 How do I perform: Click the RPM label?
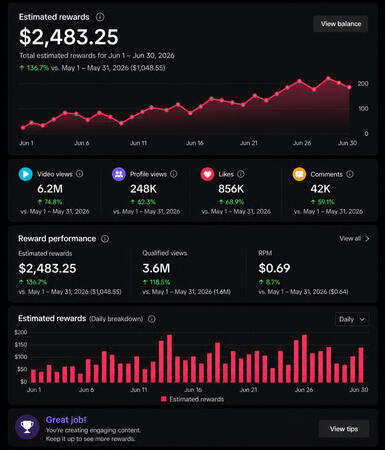[265, 253]
